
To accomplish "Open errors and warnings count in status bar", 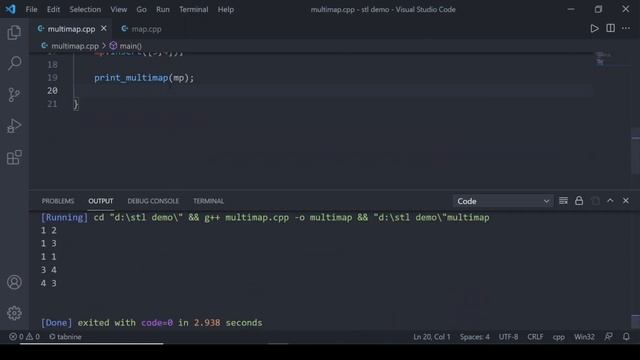I will pyautogui.click(x=24, y=337).
